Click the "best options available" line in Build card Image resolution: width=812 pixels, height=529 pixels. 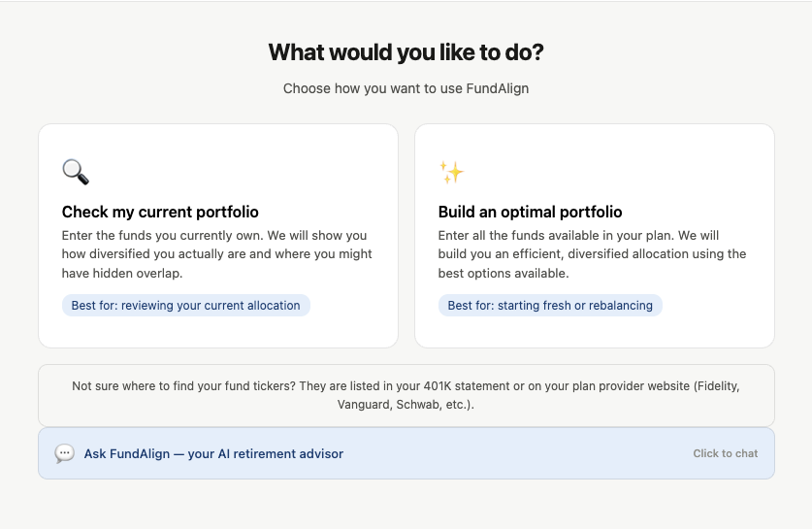point(503,274)
